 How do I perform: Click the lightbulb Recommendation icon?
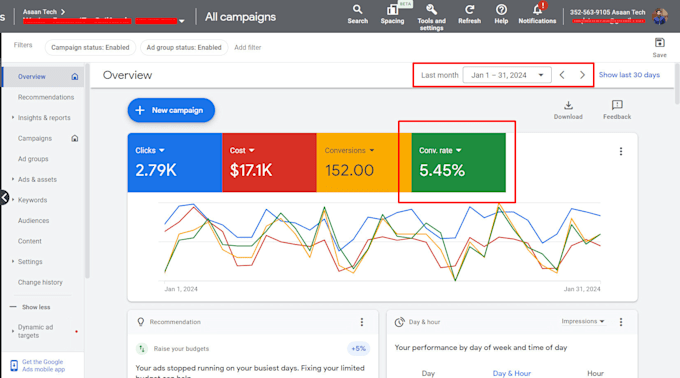click(141, 322)
